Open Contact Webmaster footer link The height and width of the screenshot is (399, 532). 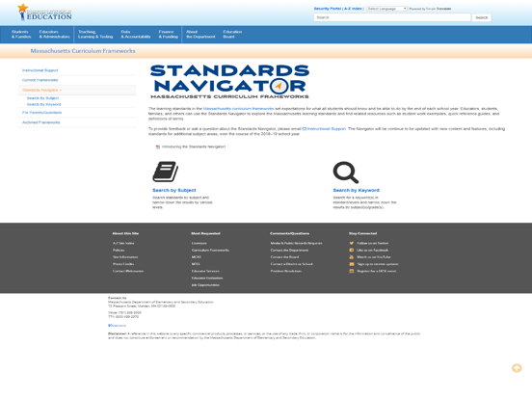[128, 271]
